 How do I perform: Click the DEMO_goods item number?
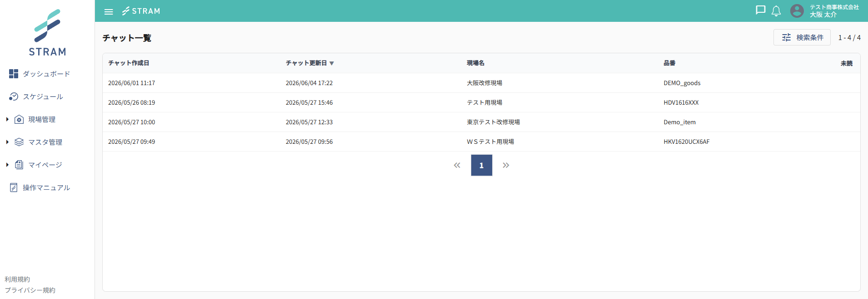pyautogui.click(x=682, y=83)
